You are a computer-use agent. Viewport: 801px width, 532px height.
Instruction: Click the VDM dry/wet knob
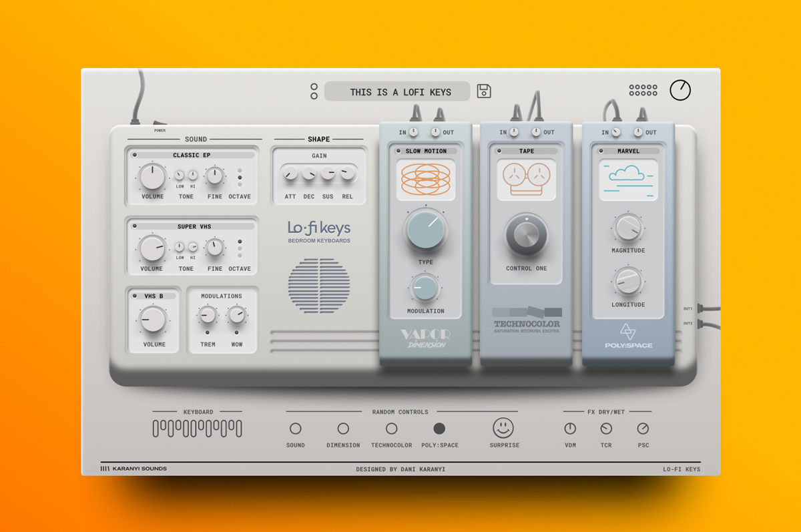coord(570,429)
